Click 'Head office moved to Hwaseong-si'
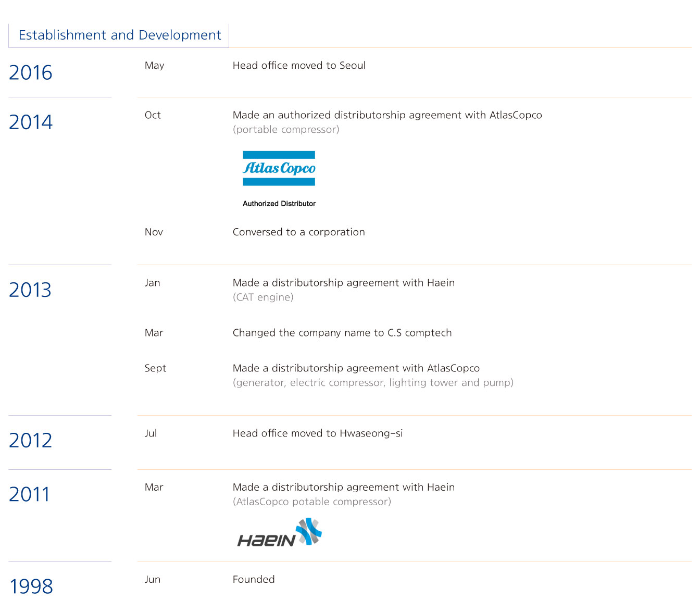 pyautogui.click(x=318, y=433)
